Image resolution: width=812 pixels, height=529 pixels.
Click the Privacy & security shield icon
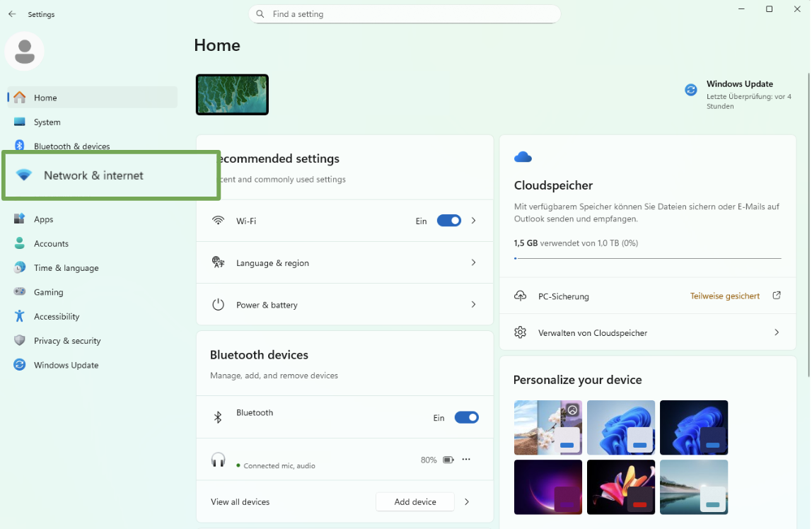point(20,341)
